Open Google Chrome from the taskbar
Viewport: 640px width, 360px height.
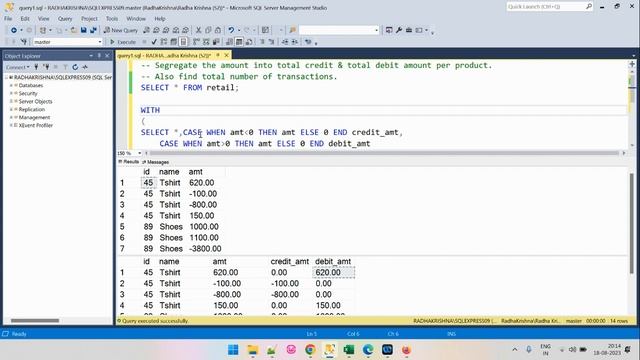point(310,350)
